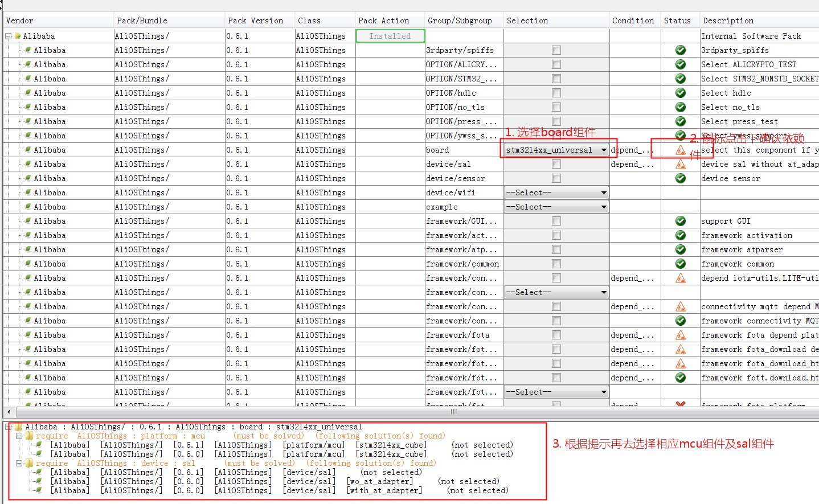This screenshot has width=819, height=504.
Task: Open the example --Select-- dropdown
Action: coord(556,207)
